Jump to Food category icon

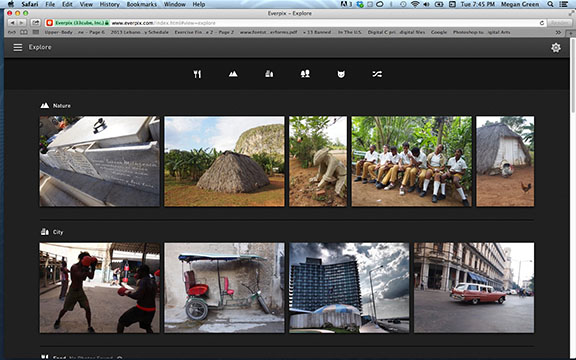[197, 74]
